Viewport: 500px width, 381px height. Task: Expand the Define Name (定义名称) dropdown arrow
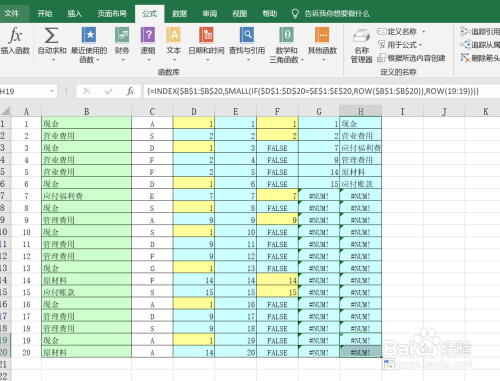(x=424, y=32)
